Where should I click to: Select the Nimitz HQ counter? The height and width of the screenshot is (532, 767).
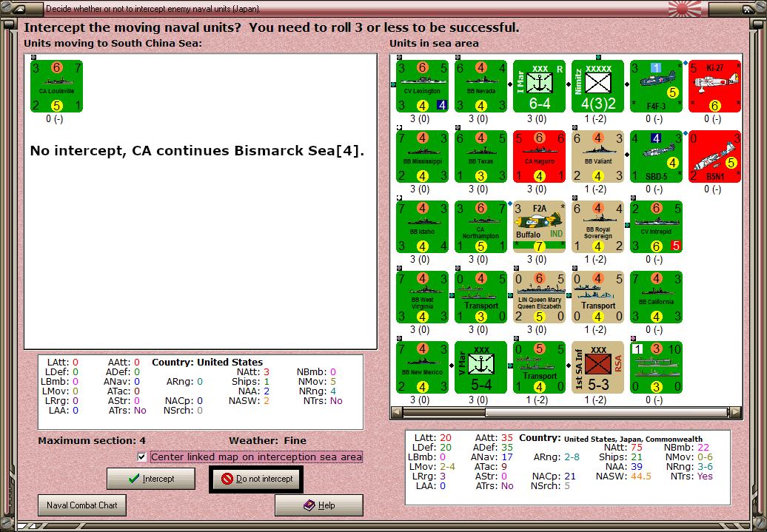click(597, 86)
